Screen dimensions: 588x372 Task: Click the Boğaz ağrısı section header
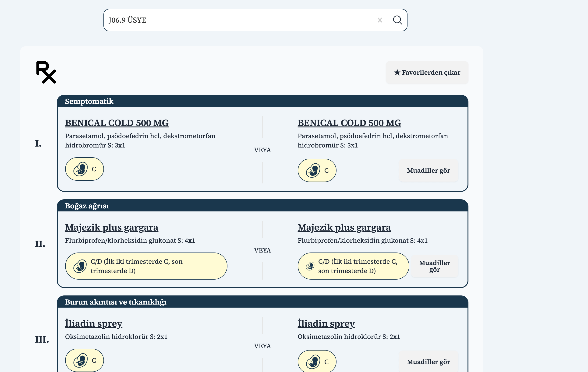coord(262,206)
